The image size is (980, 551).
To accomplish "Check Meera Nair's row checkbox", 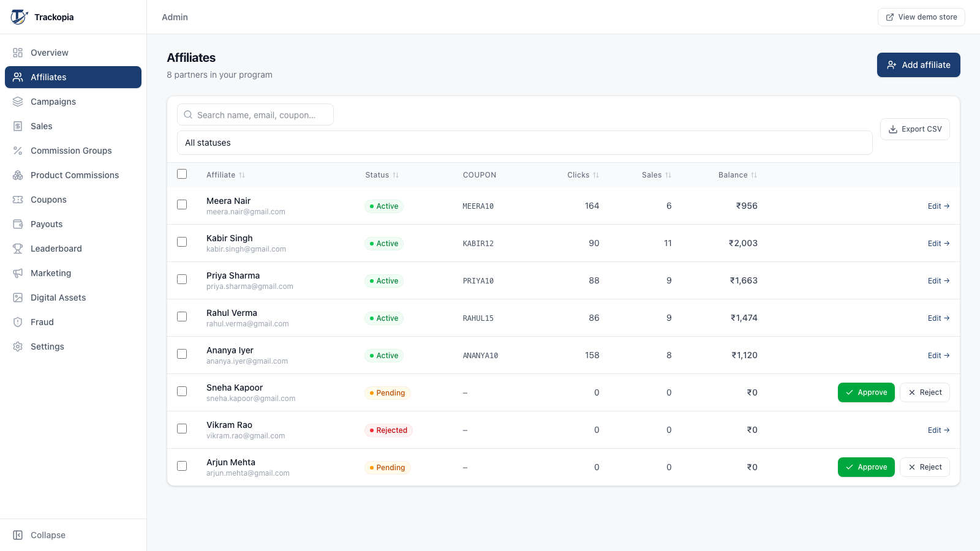I will click(x=182, y=204).
